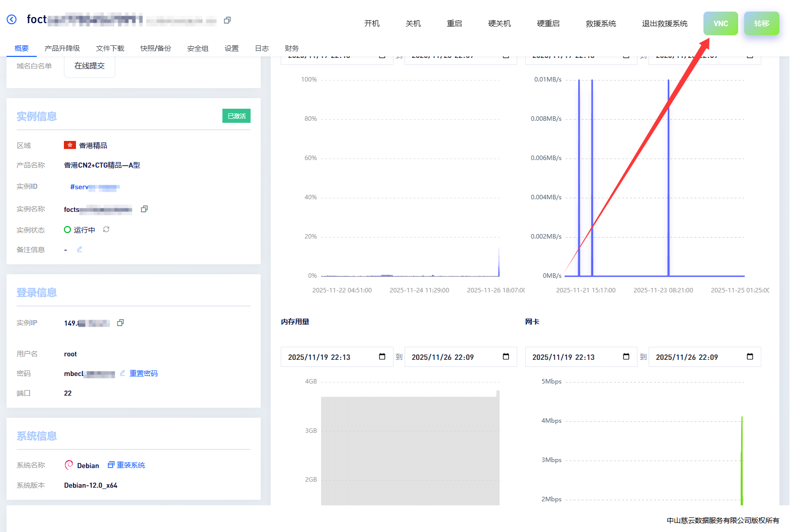
Task: Click the back arrow icon beside the title
Action: pyautogui.click(x=12, y=20)
